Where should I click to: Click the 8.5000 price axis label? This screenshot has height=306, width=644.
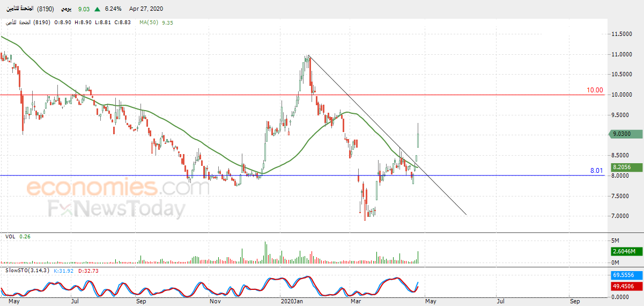click(x=621, y=156)
